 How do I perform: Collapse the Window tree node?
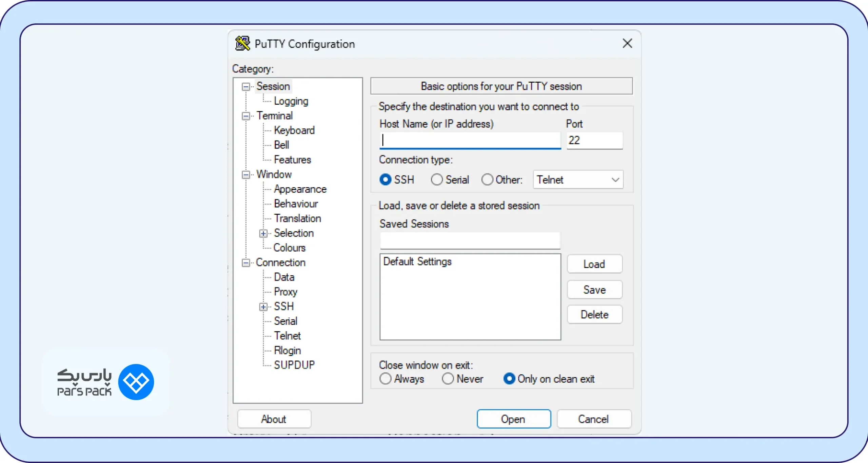coord(246,175)
